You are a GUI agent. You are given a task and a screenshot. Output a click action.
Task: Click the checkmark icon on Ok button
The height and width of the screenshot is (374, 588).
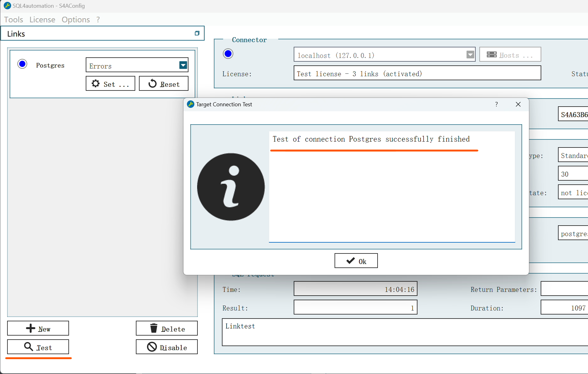pyautogui.click(x=351, y=261)
